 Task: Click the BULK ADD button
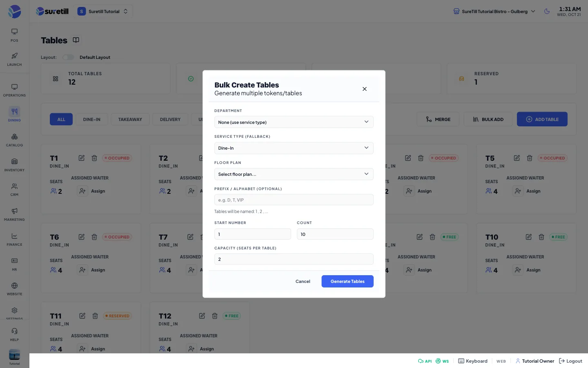tap(488, 119)
